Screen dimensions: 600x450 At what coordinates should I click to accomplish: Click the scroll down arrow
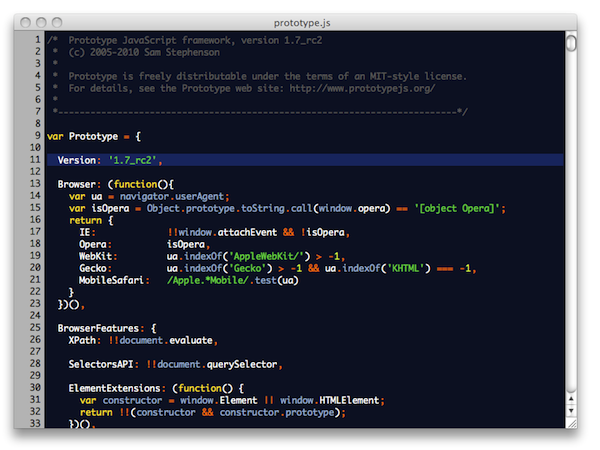coord(571,411)
